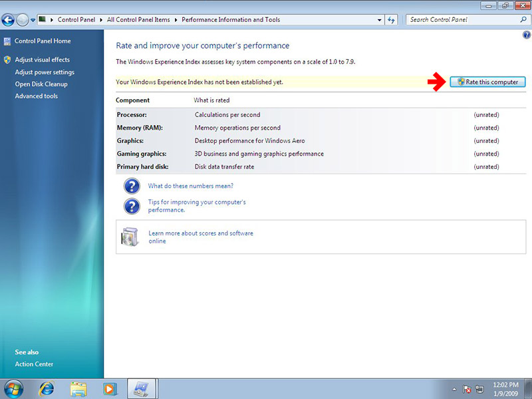Click the Action Center flag in the system tray
The width and height of the screenshot is (532, 399).
(x=467, y=388)
